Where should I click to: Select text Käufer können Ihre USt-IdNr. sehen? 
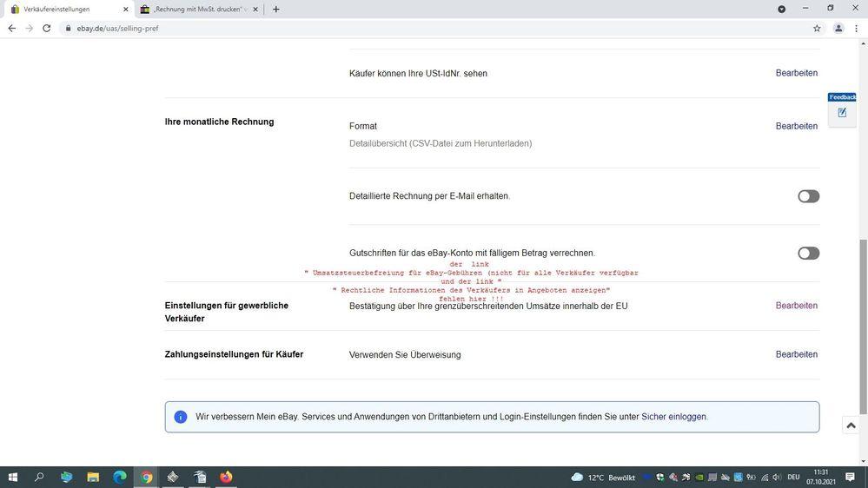click(x=418, y=73)
